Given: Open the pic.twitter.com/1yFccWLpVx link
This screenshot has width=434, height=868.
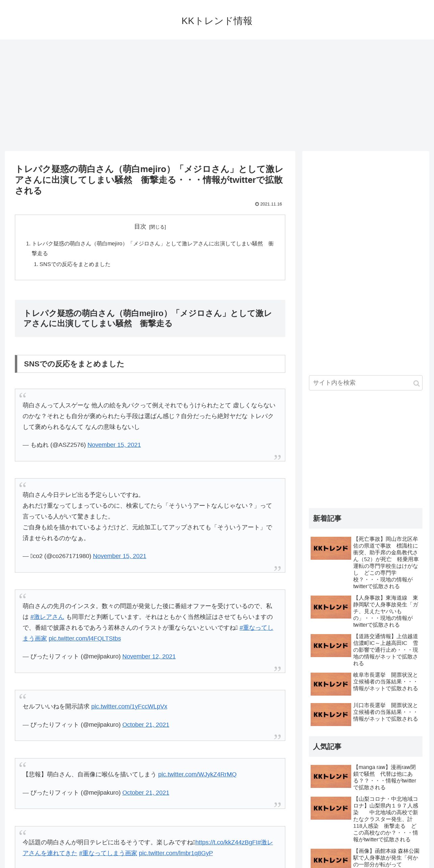Looking at the screenshot, I should pyautogui.click(x=129, y=706).
